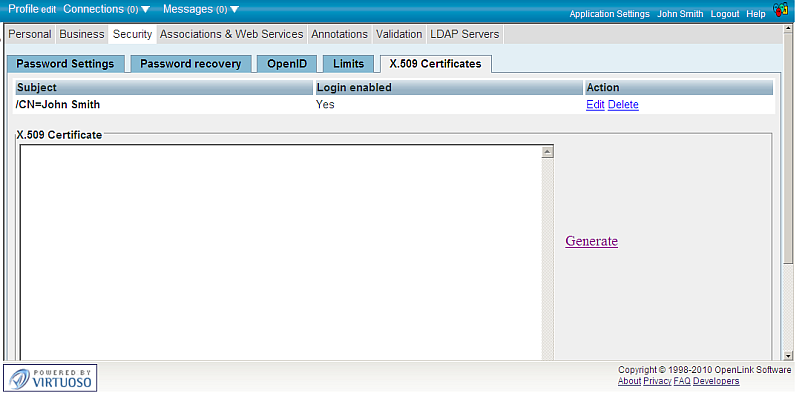Click the page scrollbar up arrow
This screenshot has height=393, width=800.
point(788,29)
